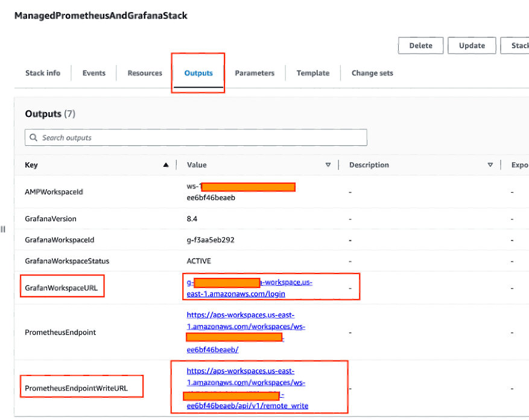This screenshot has height=420, width=529.
Task: Open the Stack info tab
Action: coord(42,72)
